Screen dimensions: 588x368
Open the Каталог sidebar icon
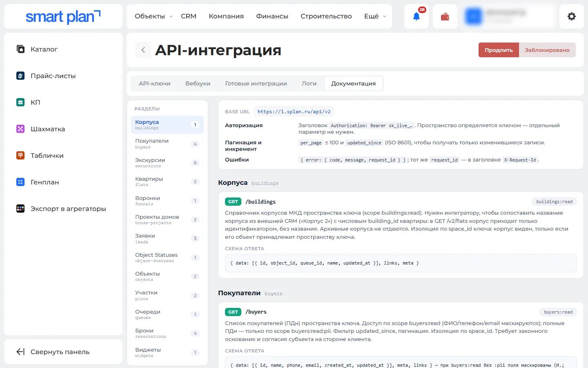[x=20, y=49]
